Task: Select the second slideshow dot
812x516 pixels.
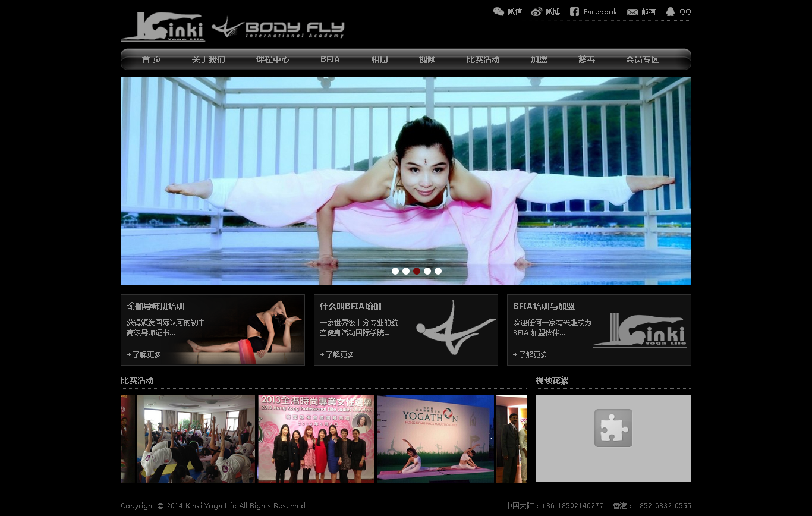Action: click(x=406, y=271)
